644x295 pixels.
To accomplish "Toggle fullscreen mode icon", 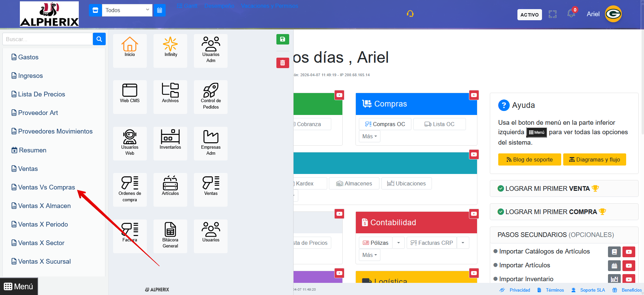I will (552, 14).
